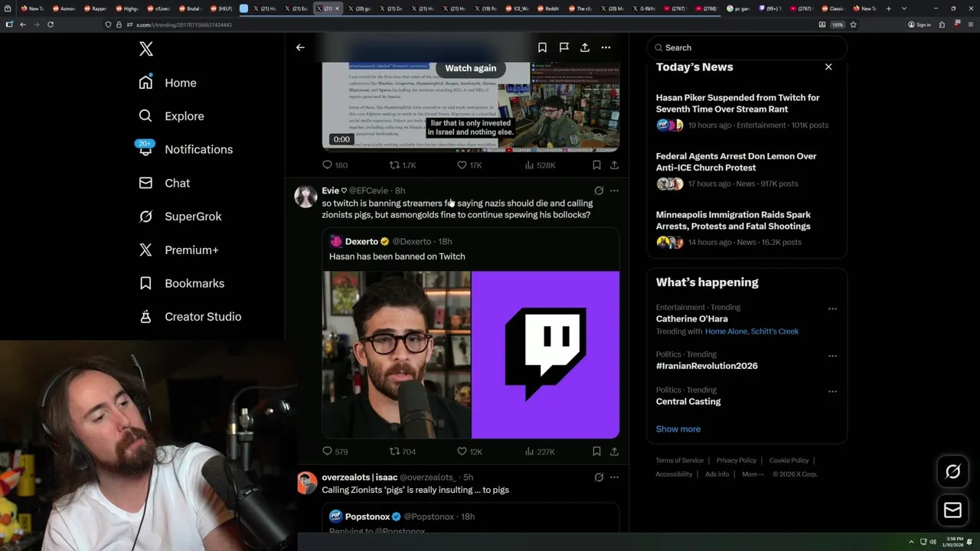The width and height of the screenshot is (980, 551).
Task: Open Hasan Piker Suspended from Twitch story
Action: pyautogui.click(x=742, y=111)
